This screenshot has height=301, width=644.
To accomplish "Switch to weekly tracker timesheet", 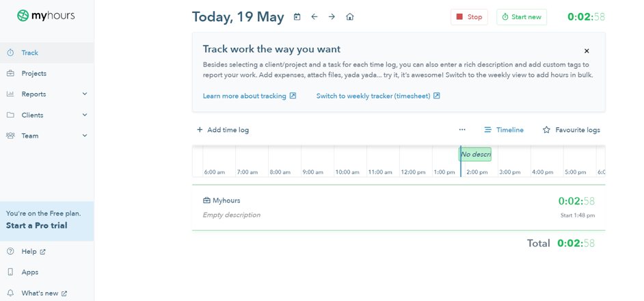I will 377,96.
